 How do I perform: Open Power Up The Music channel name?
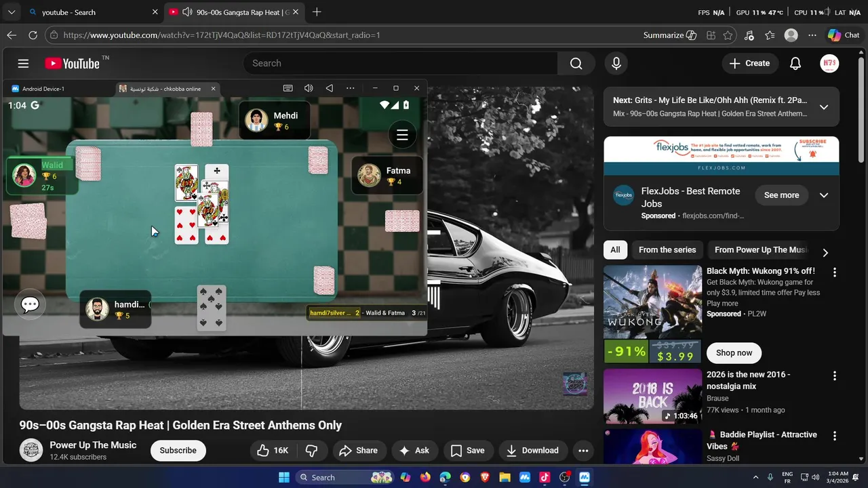point(93,445)
